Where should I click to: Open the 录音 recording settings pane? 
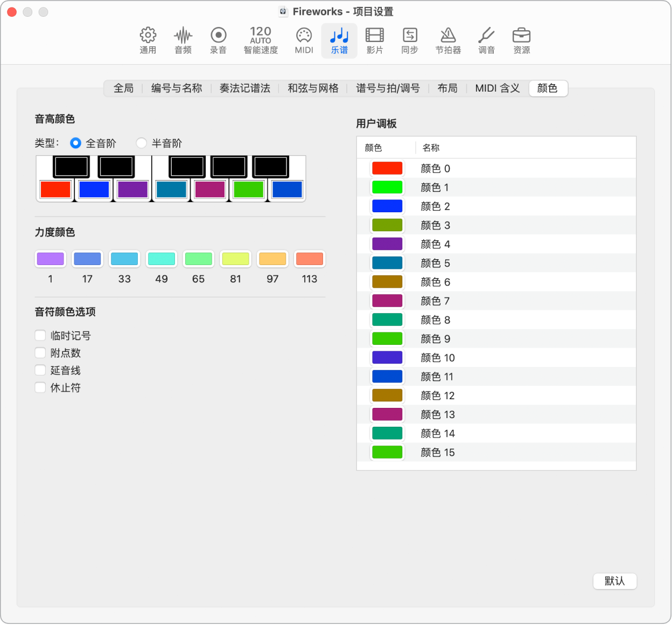(218, 41)
